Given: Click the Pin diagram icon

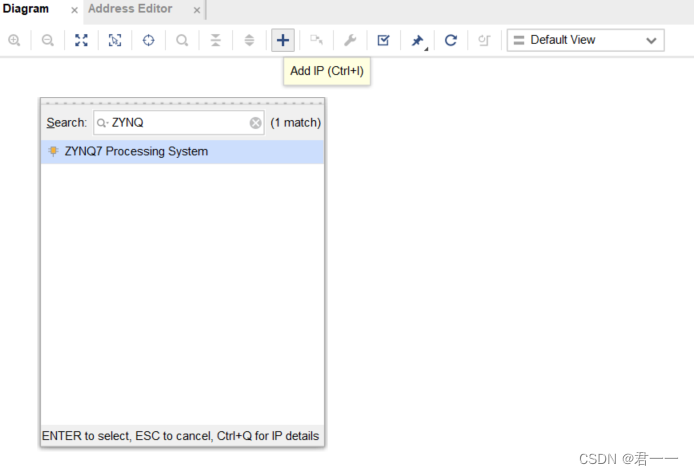Looking at the screenshot, I should coord(417,41).
